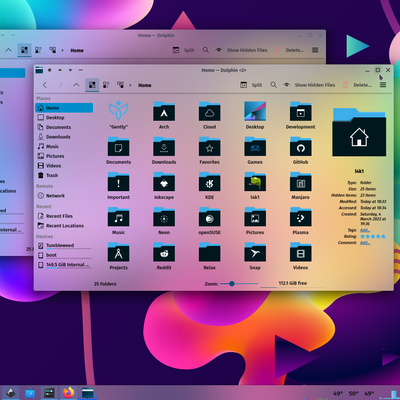Click search icon in background Dolphin window
Image resolution: width=400 pixels, height=400 pixels.
pyautogui.click(x=206, y=50)
